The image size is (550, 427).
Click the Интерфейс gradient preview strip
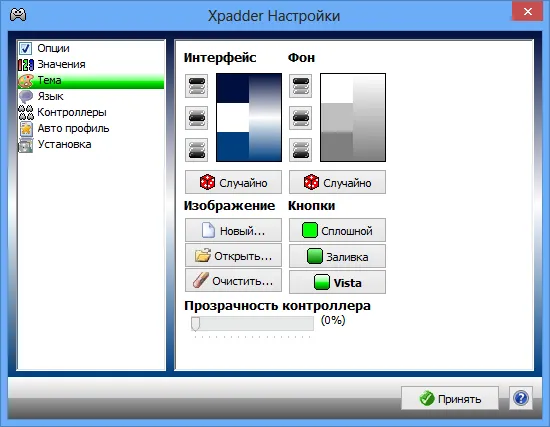click(265, 118)
